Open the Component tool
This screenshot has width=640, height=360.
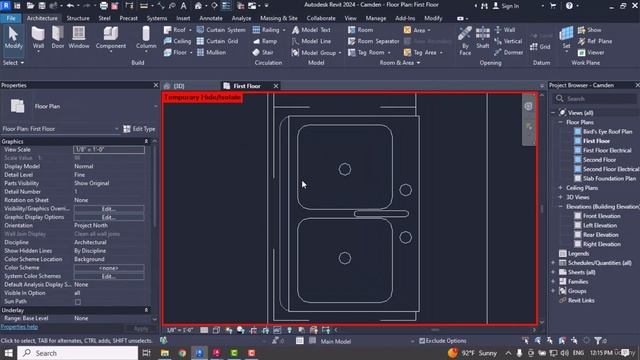[111, 38]
